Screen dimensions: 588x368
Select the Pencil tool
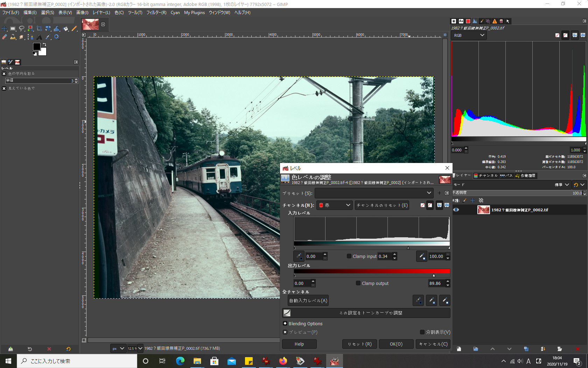(74, 28)
